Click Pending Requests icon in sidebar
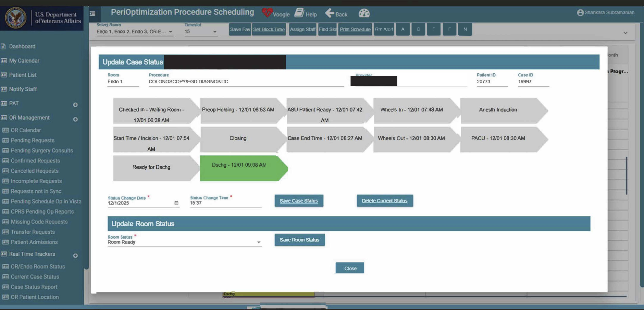 (5, 140)
